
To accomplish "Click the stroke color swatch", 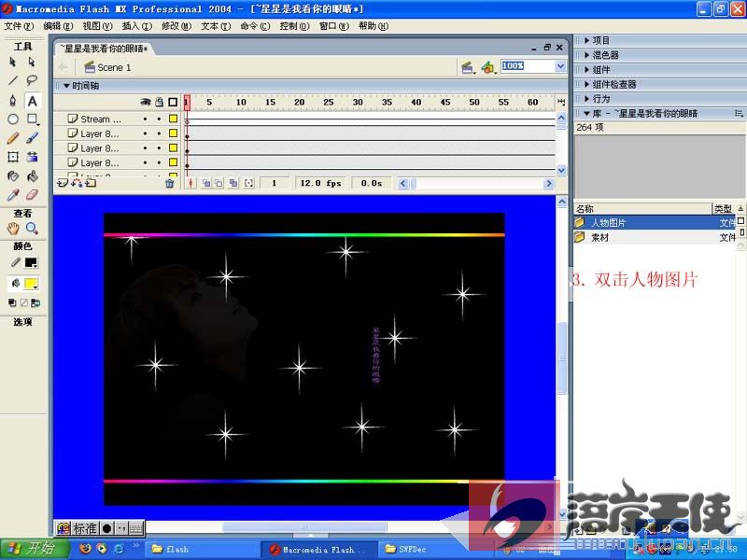I will [x=31, y=262].
